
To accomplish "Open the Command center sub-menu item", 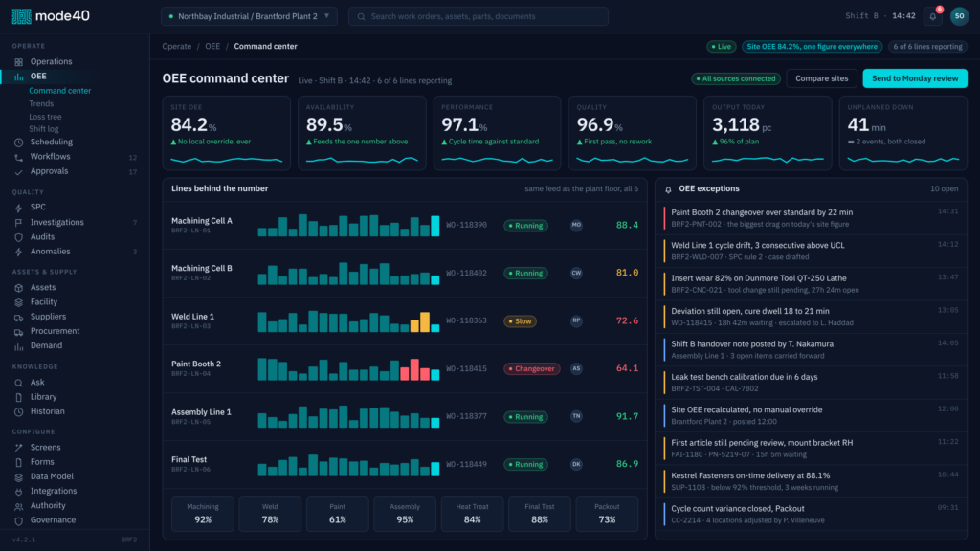I will (x=60, y=91).
